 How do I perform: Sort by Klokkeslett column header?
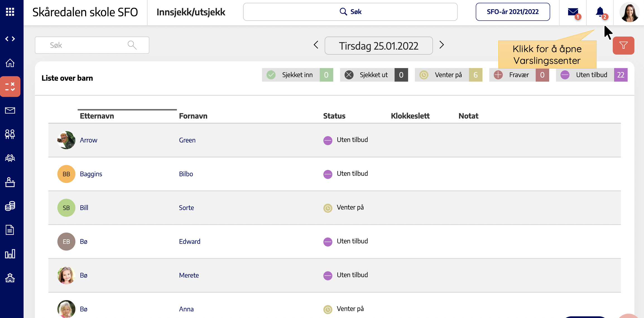click(x=410, y=116)
